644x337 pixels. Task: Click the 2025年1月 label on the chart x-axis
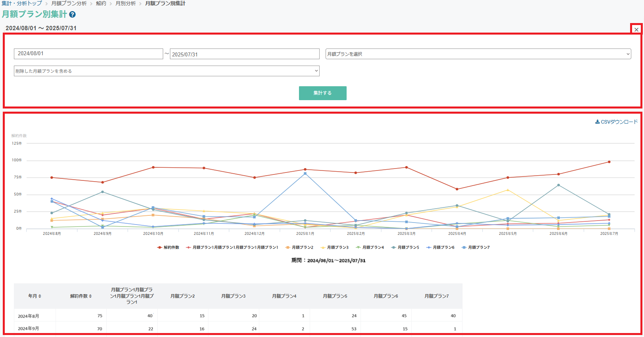(x=305, y=234)
